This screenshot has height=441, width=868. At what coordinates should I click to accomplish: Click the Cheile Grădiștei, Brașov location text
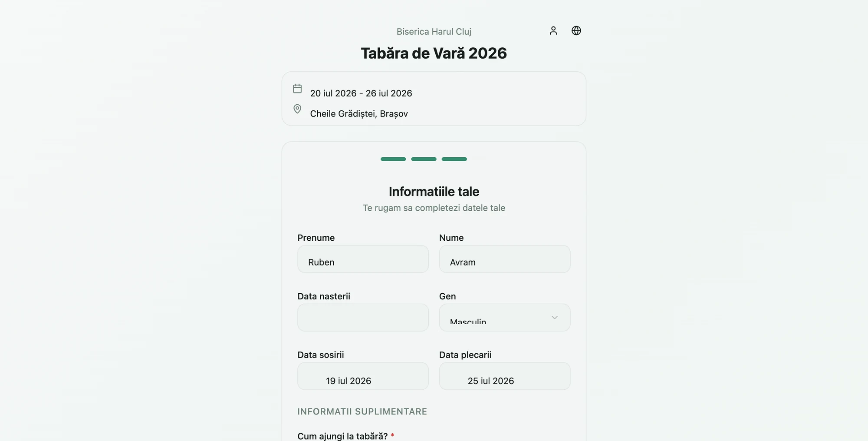tap(359, 114)
